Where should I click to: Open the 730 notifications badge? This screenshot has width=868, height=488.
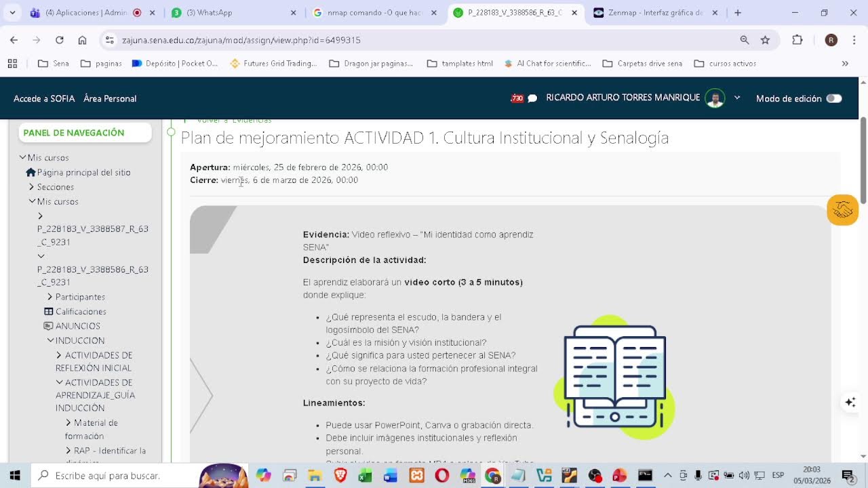517,98
